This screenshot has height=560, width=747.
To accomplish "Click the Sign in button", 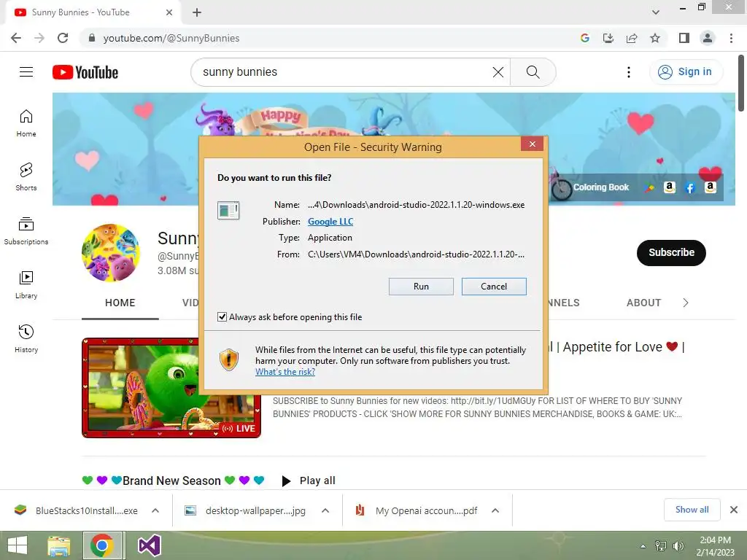I will pyautogui.click(x=685, y=72).
